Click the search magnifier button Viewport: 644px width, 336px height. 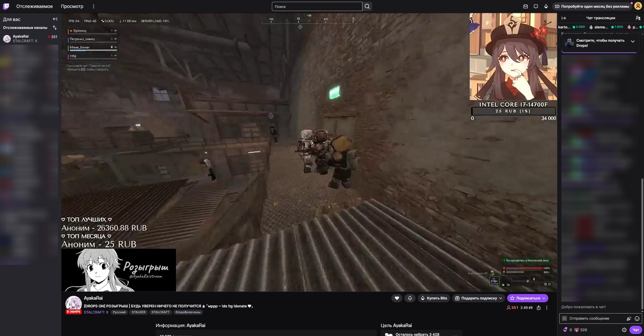pyautogui.click(x=367, y=6)
